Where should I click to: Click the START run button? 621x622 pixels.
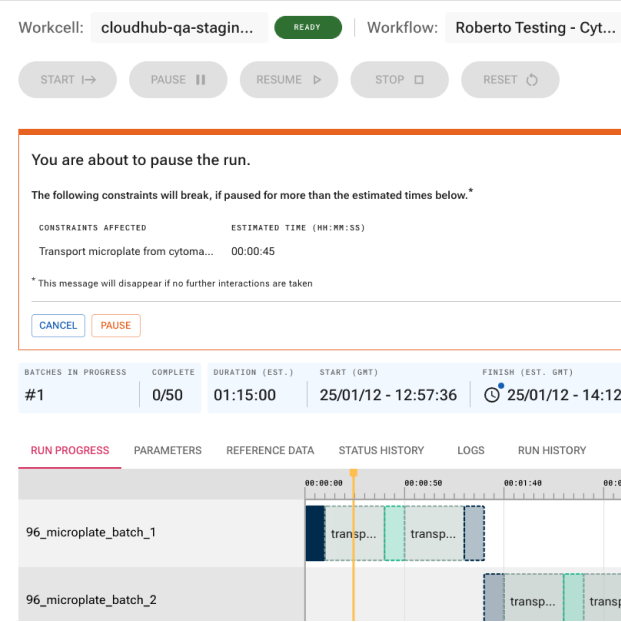click(x=68, y=80)
